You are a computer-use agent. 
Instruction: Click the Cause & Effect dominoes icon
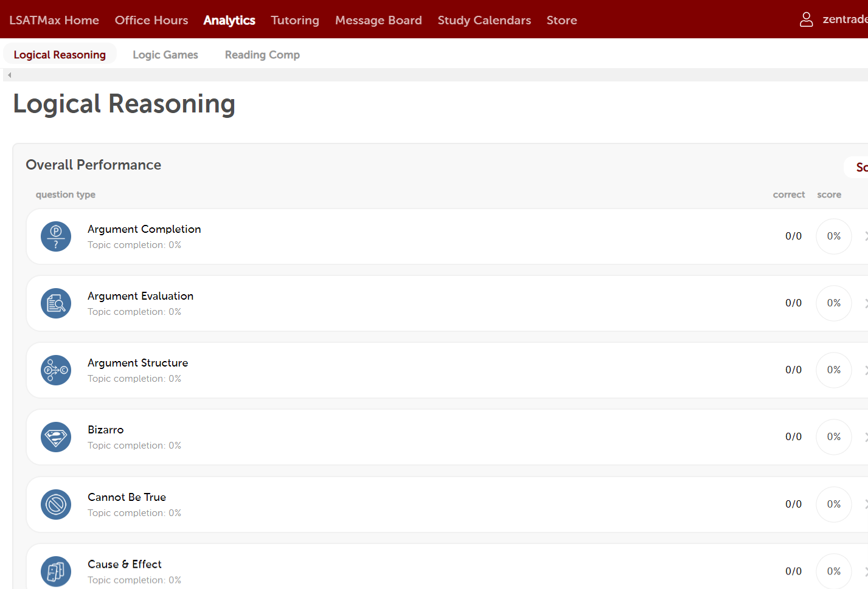[x=56, y=571]
